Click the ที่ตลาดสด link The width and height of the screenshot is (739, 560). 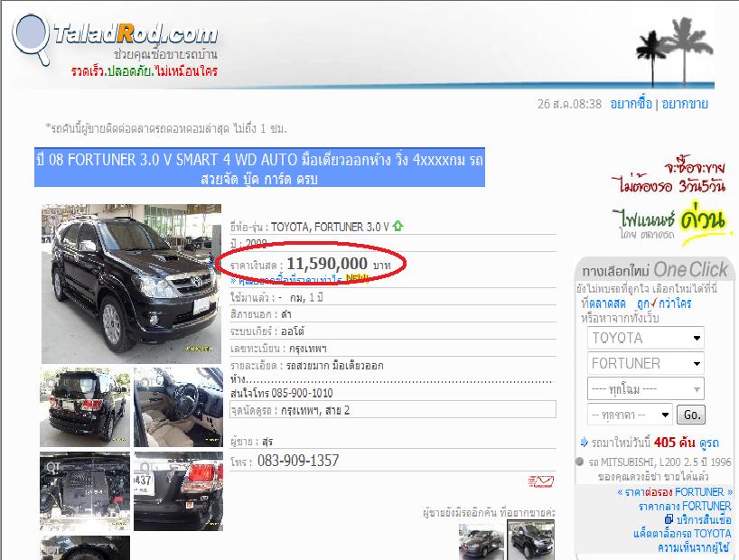603,303
